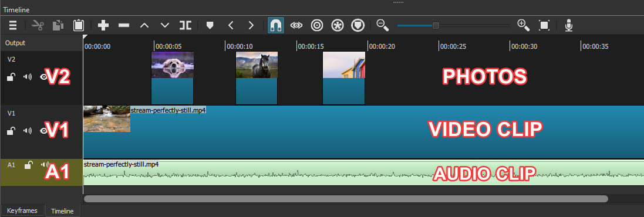Toggle the Snap magnet button
This screenshot has height=217, width=644.
click(275, 25)
